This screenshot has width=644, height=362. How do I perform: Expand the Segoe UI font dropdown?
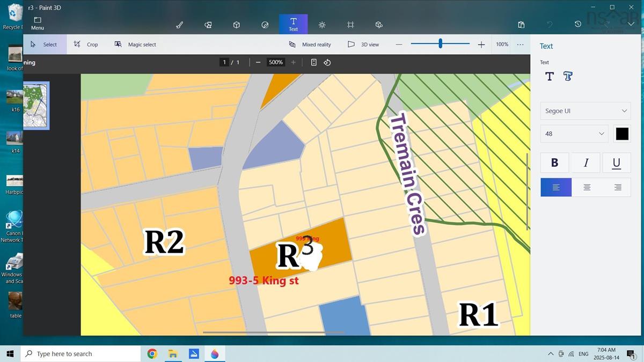coord(585,111)
